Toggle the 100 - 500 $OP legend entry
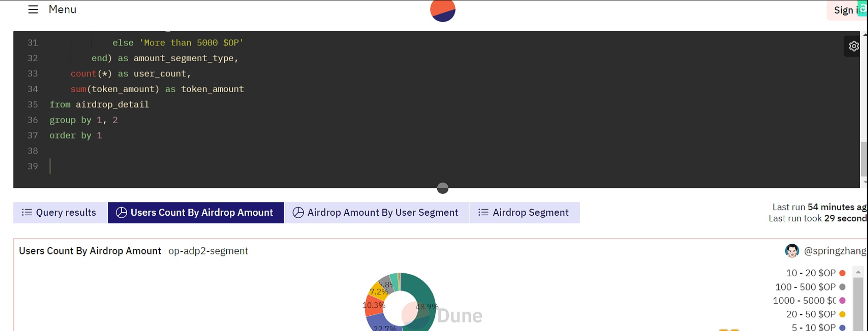The width and height of the screenshot is (868, 331). pyautogui.click(x=810, y=287)
